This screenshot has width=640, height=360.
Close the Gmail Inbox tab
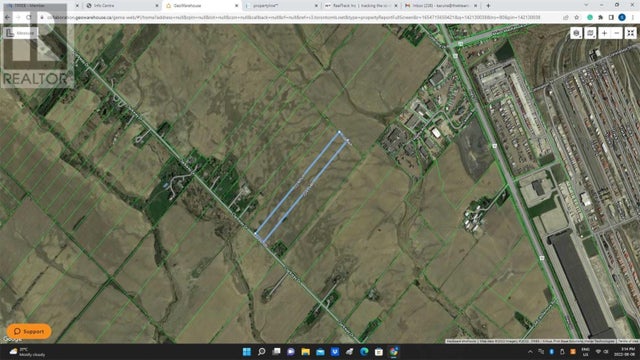[x=476, y=6]
